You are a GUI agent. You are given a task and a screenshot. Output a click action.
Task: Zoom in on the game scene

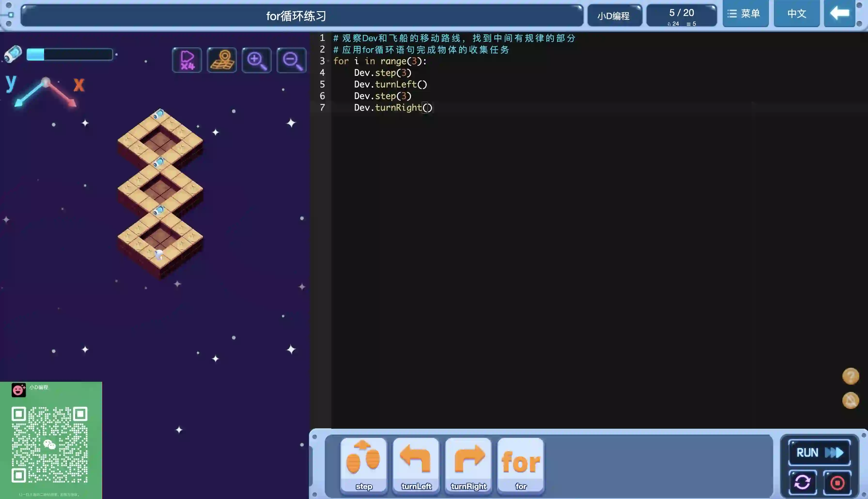[x=256, y=60]
